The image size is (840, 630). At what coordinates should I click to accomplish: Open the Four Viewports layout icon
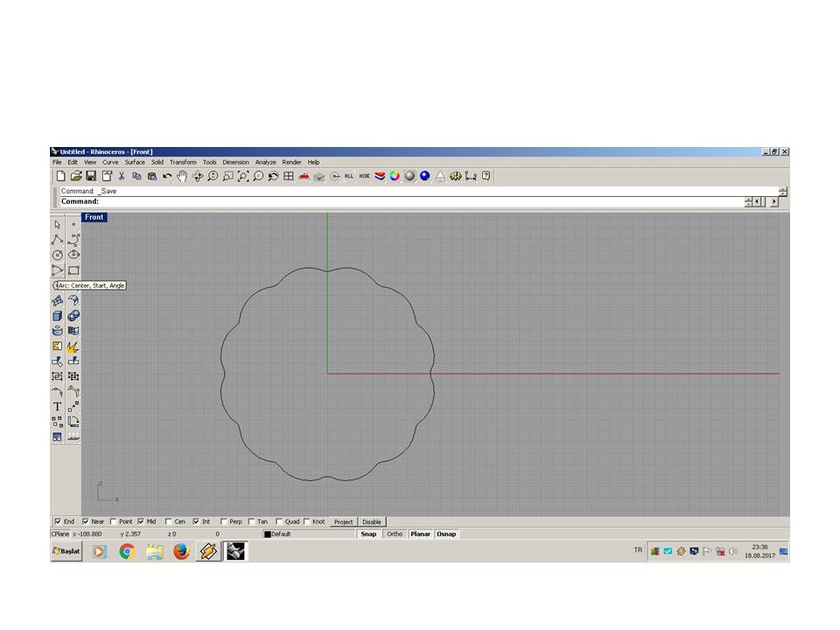click(288, 176)
